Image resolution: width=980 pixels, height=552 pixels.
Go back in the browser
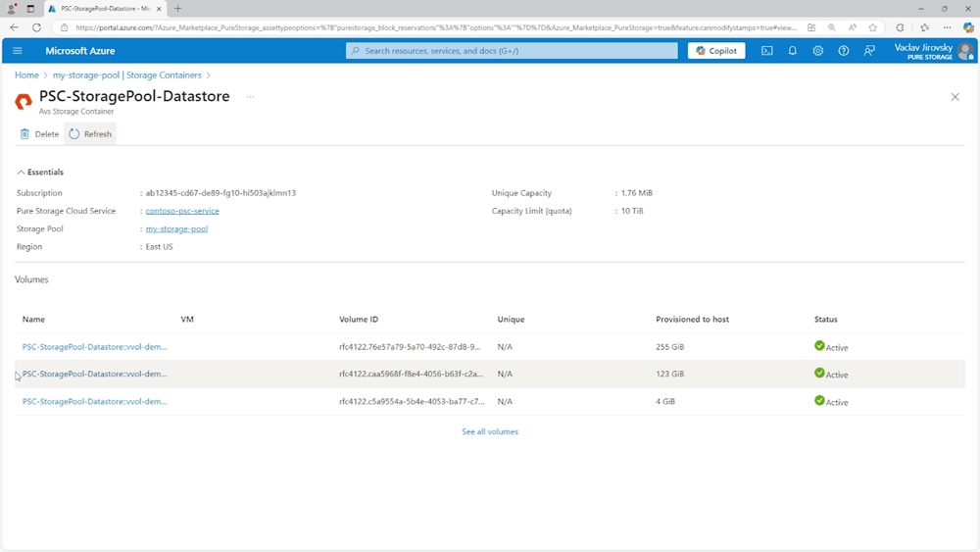click(15, 27)
